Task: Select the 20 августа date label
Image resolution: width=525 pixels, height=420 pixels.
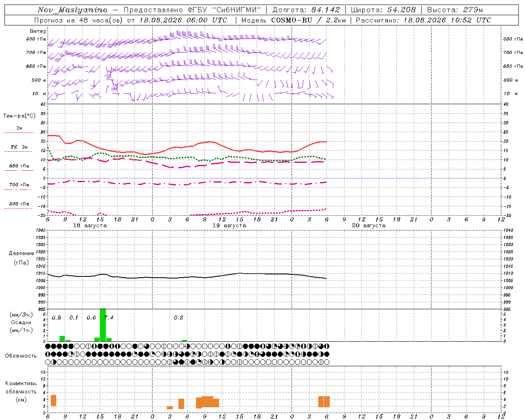Action: click(x=369, y=226)
